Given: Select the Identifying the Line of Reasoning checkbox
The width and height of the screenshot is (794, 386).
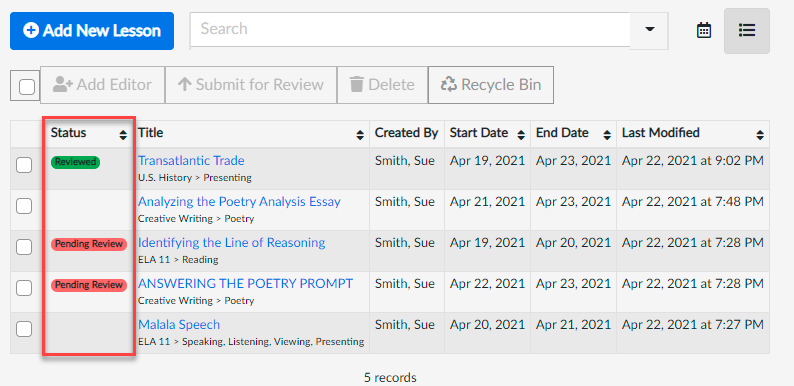Looking at the screenshot, I should click(x=24, y=247).
